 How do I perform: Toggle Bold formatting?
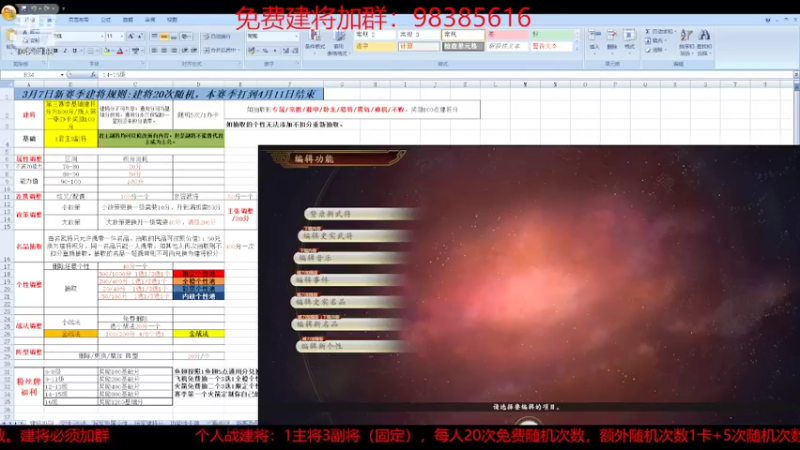(55, 51)
